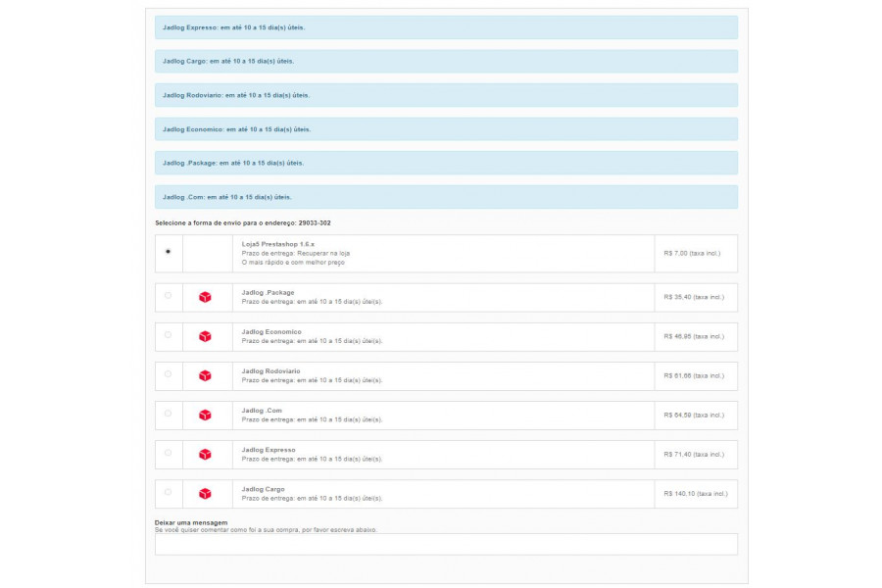This screenshot has width=882, height=588.
Task: Click the 'Jadlog Economico' carrier name in list
Action: click(271, 332)
